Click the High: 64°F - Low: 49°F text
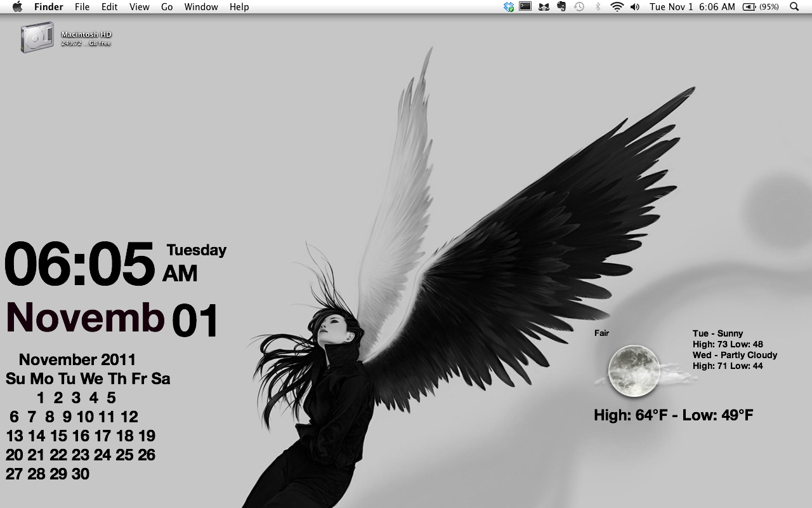The width and height of the screenshot is (812, 508). point(674,415)
